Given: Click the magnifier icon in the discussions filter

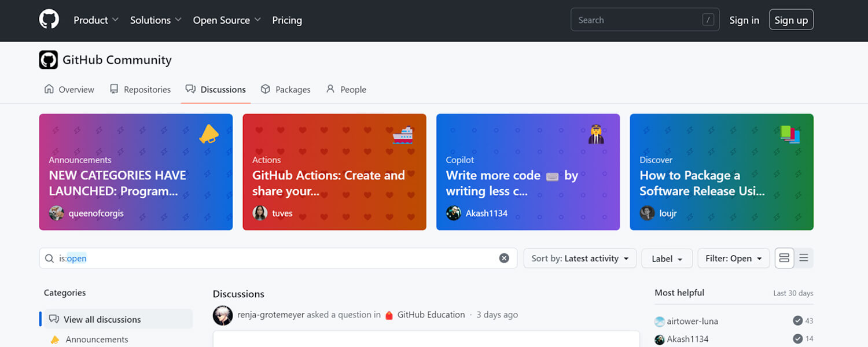Looking at the screenshot, I should [49, 259].
